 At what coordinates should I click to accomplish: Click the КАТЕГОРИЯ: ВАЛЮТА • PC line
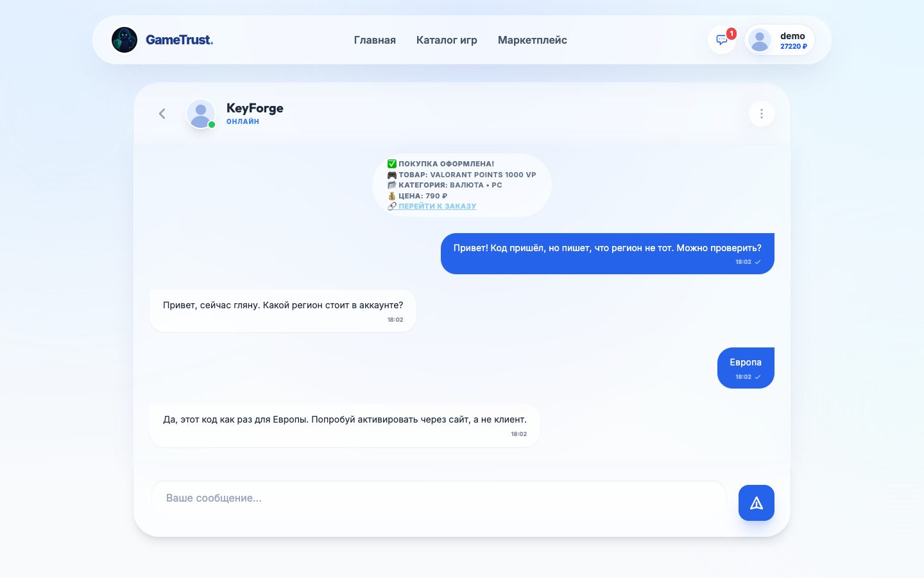[x=445, y=185]
